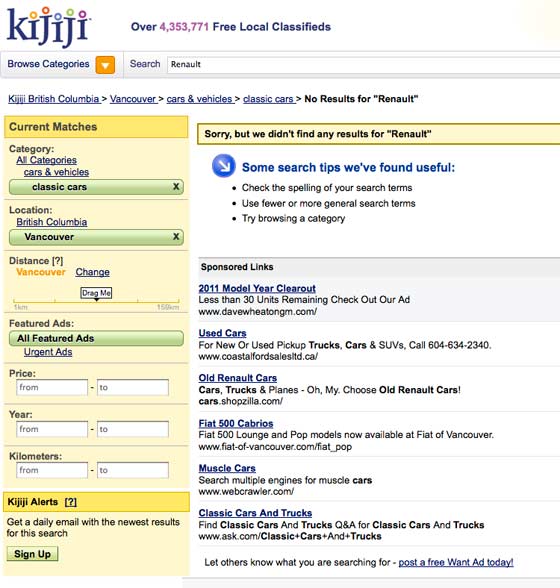
Task: Click www.fiat-of-vancouver.com/fiat_pop URL text
Action: click(x=275, y=447)
